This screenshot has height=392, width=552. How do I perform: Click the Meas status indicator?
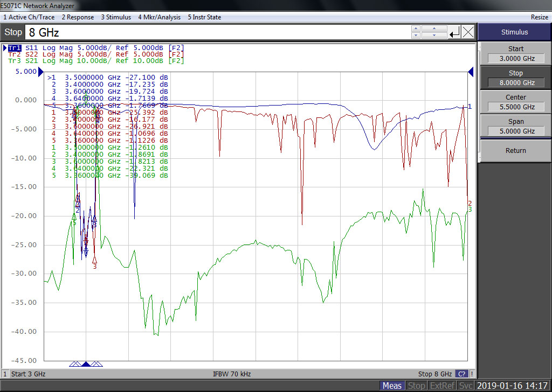pos(392,386)
